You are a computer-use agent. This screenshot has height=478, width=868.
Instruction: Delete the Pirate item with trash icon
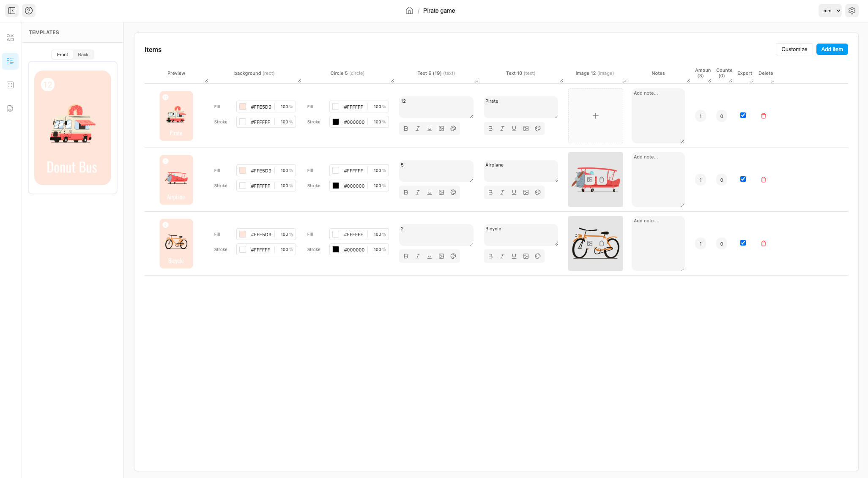(x=764, y=116)
